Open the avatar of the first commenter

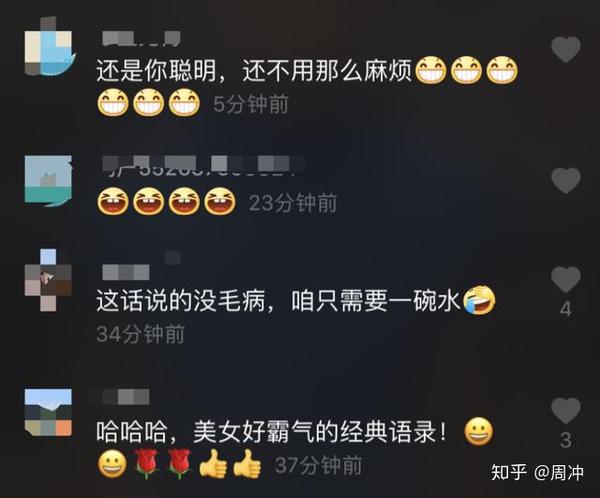point(49,47)
